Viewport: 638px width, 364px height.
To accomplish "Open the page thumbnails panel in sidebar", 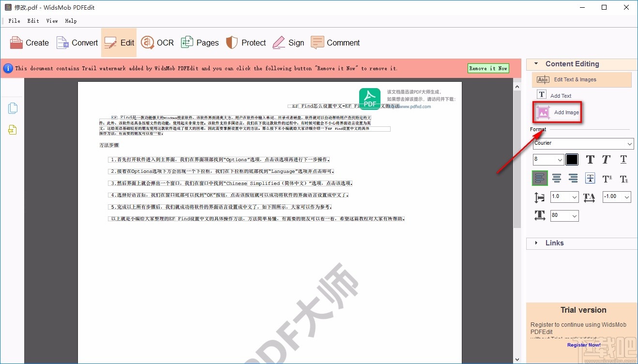I will tap(11, 108).
